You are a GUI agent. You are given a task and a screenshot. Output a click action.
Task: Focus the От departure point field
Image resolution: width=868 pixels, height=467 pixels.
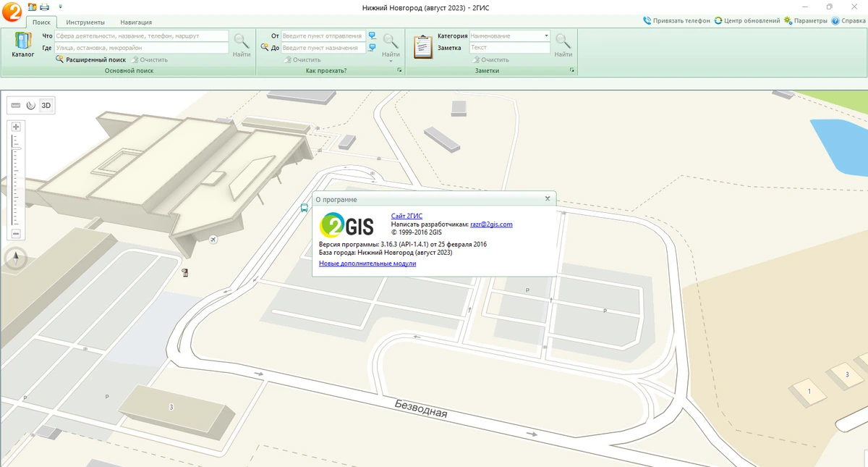coord(323,35)
